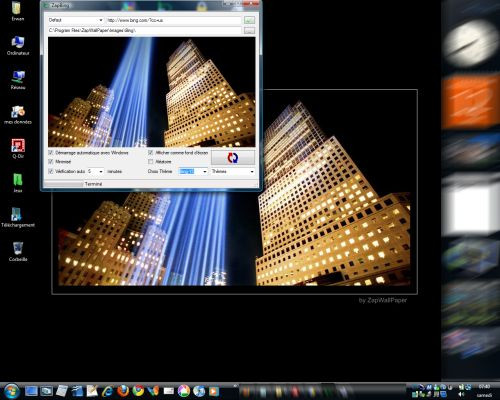Toggle 'Afficher comme fond d'écran' checkbox
500x400 pixels.
150,152
